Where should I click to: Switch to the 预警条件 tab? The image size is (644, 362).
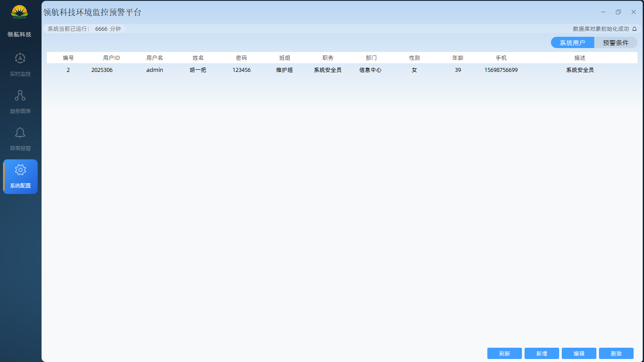click(616, 42)
